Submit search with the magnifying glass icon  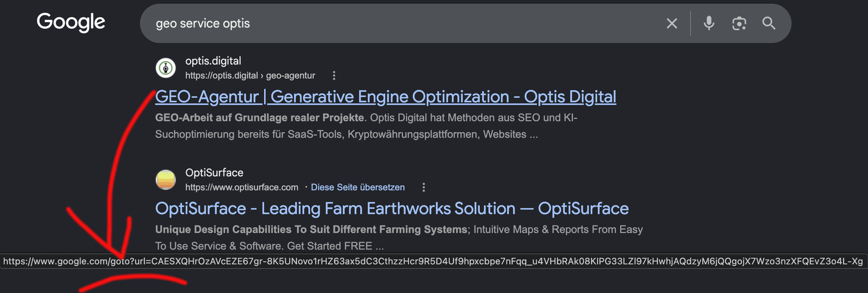tap(769, 23)
